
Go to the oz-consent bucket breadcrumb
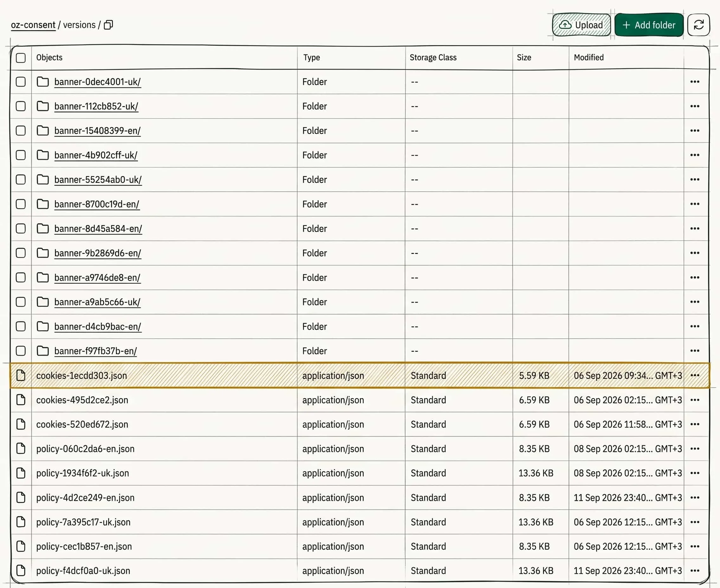[x=33, y=25]
